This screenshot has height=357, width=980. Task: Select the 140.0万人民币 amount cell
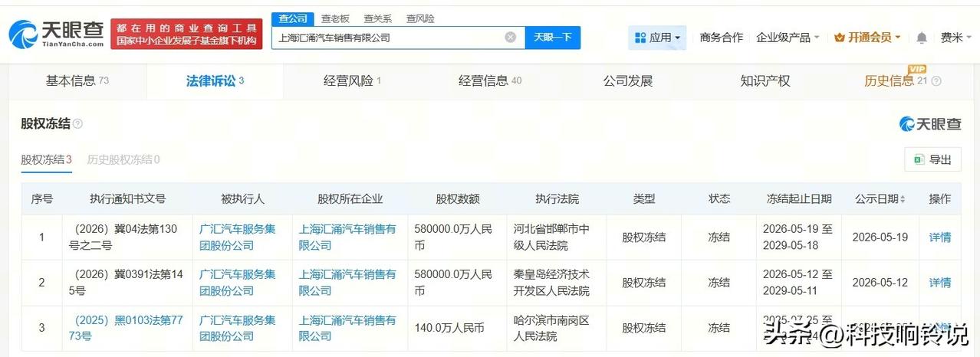click(x=449, y=328)
